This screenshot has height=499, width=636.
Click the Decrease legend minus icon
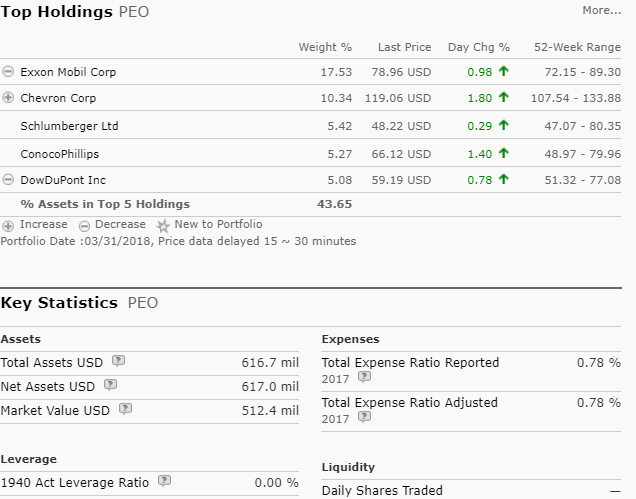(x=84, y=226)
